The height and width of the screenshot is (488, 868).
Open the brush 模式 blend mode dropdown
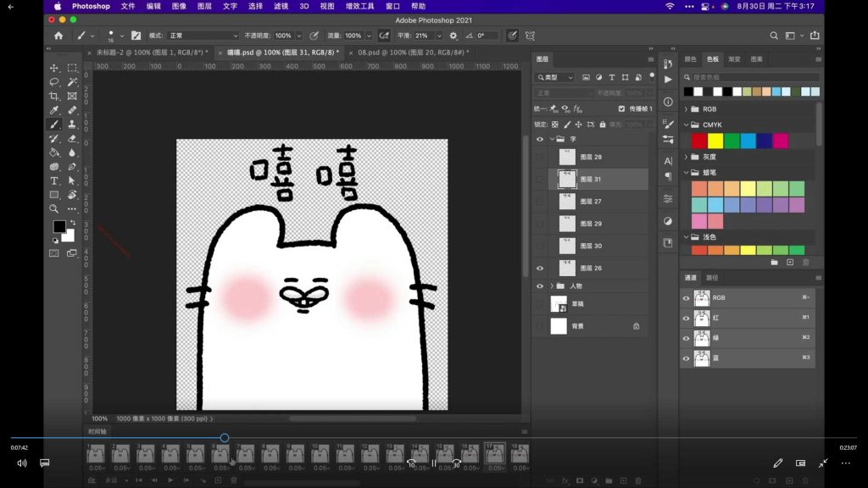(x=203, y=36)
